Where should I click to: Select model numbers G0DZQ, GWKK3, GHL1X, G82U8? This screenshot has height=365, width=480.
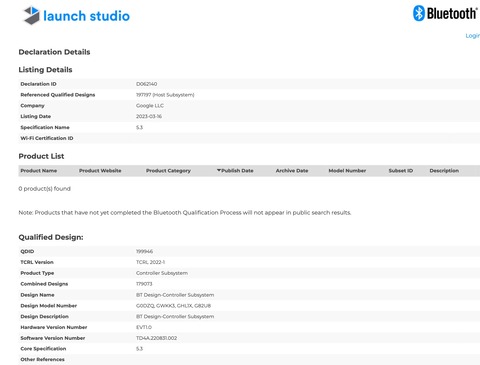[173, 306]
